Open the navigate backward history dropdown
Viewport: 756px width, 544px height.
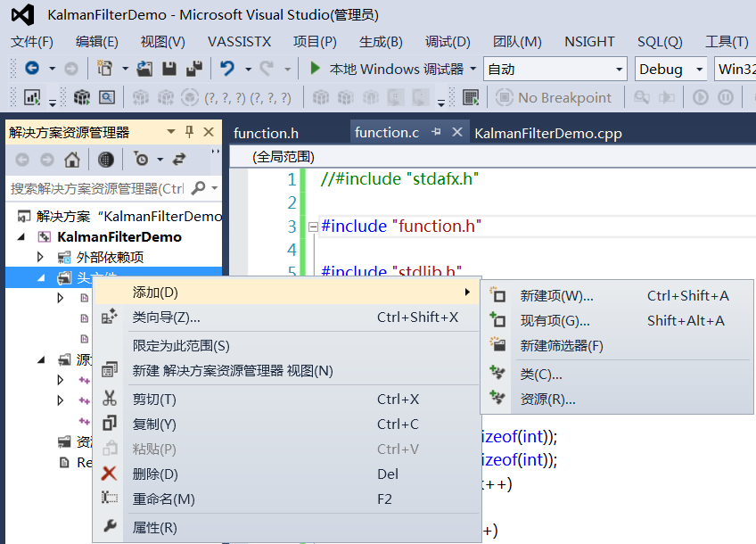pyautogui.click(x=52, y=69)
